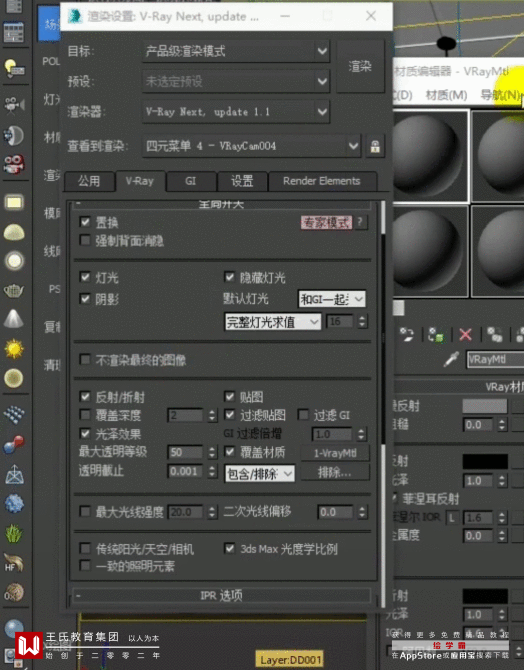
Task: Click Make Material Copy icon
Action: [495, 335]
